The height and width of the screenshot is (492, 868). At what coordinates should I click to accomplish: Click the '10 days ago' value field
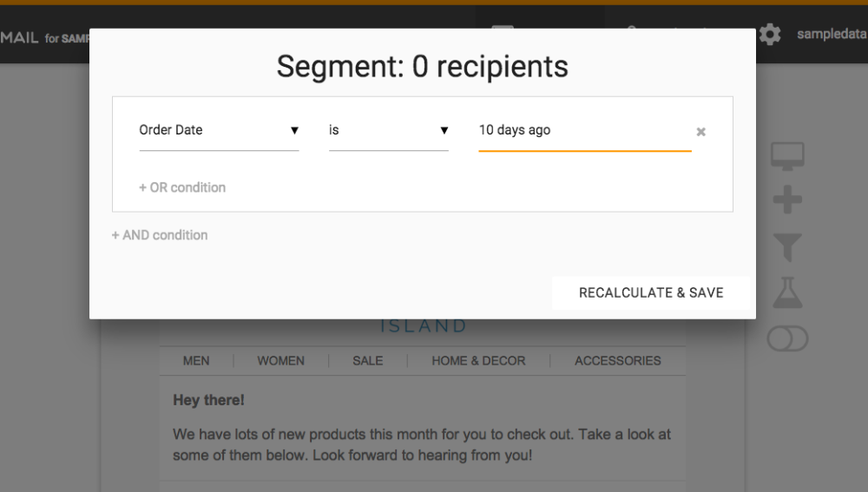584,130
